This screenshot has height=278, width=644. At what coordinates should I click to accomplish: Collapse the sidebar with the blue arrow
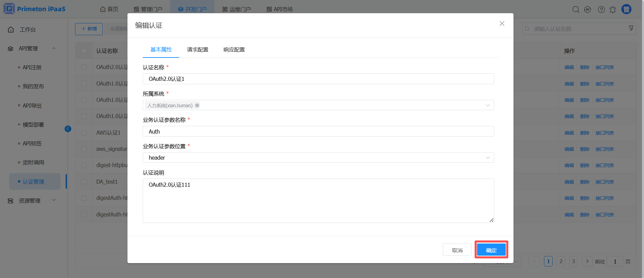(68, 129)
